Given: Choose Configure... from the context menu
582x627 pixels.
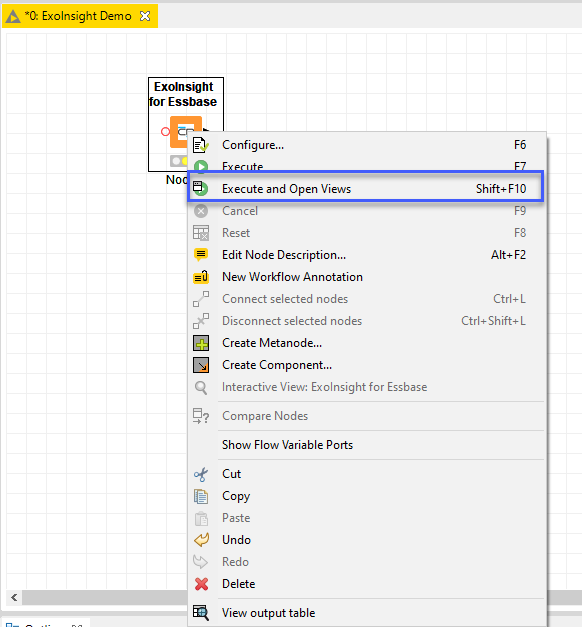Looking at the screenshot, I should 366,145.
